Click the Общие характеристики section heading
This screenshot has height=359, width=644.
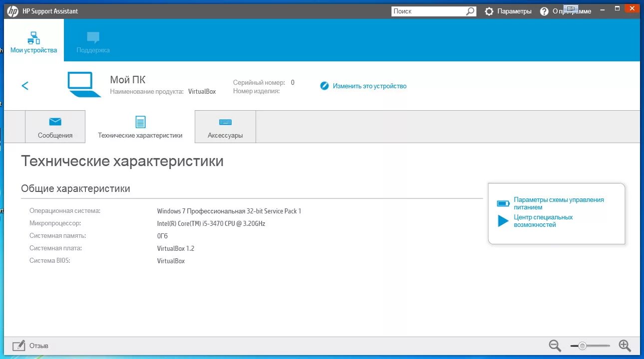[75, 188]
